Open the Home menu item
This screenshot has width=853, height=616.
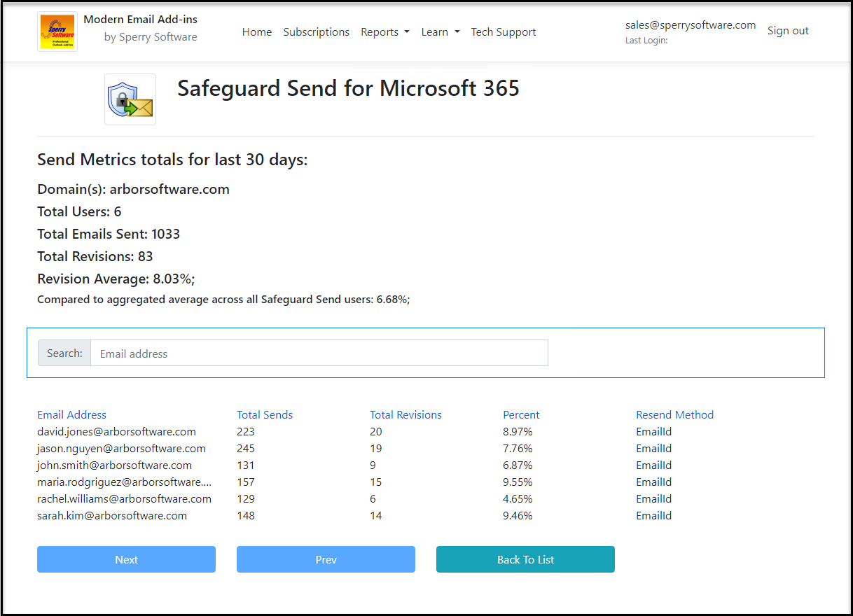257,31
